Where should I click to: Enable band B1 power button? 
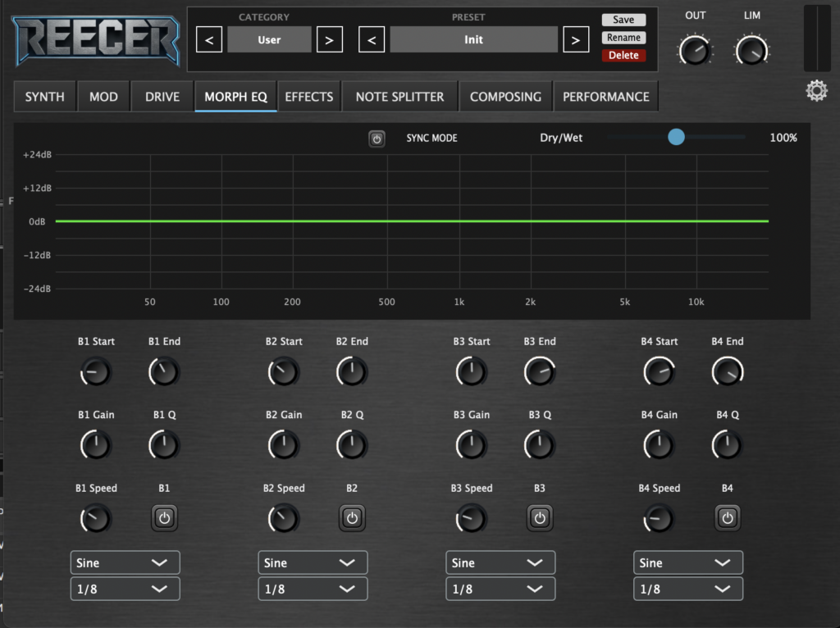(164, 518)
